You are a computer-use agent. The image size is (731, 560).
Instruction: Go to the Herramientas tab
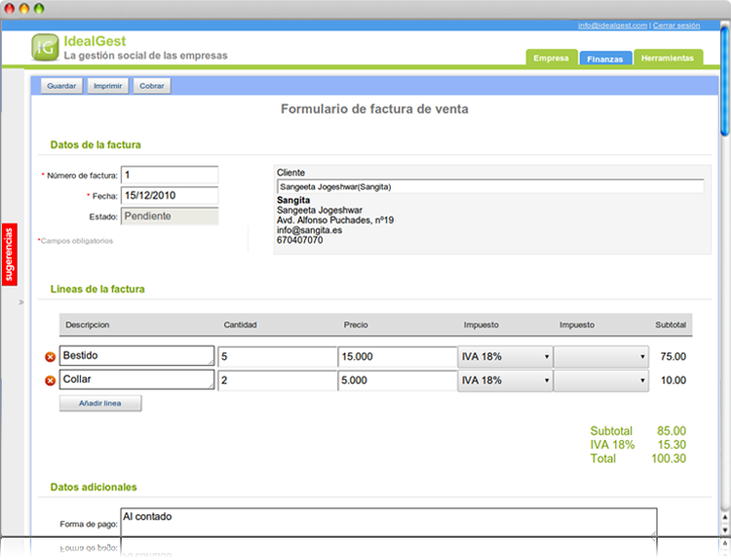[668, 58]
